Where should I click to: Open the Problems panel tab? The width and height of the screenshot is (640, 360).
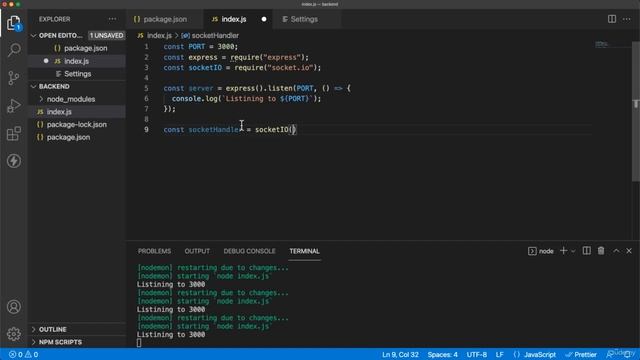(x=154, y=251)
